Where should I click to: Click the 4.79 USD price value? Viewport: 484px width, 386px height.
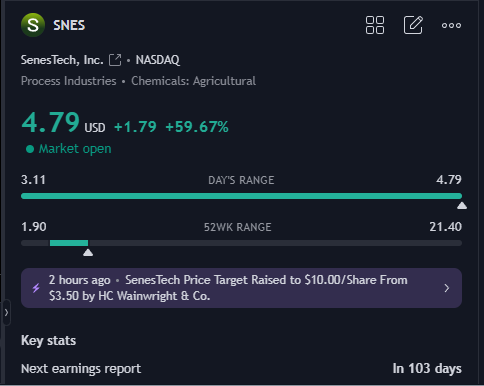(63, 123)
